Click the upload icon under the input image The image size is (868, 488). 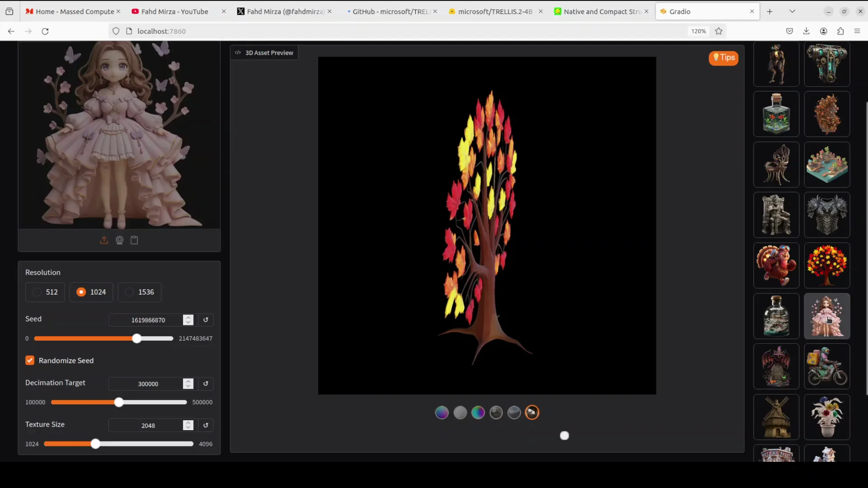pyautogui.click(x=104, y=240)
